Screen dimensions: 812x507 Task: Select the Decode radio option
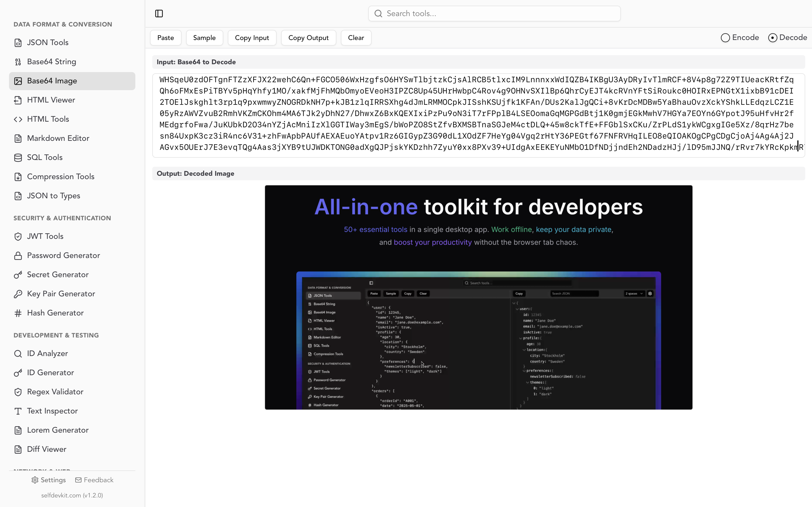[773, 38]
